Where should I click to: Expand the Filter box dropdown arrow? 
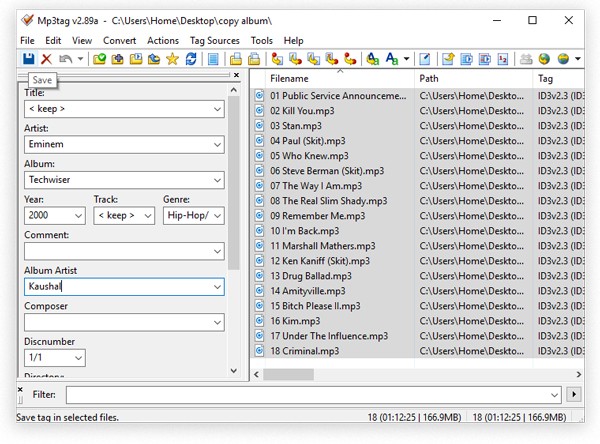pyautogui.click(x=554, y=395)
